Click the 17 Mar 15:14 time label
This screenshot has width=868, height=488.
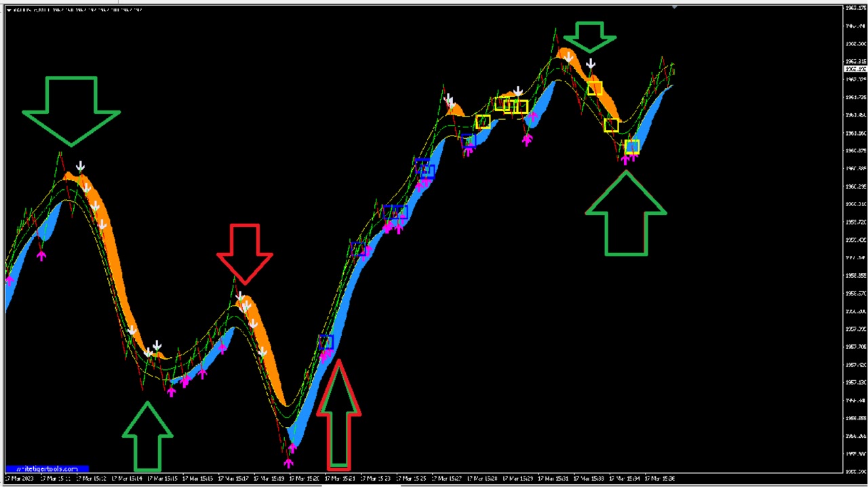[126, 479]
